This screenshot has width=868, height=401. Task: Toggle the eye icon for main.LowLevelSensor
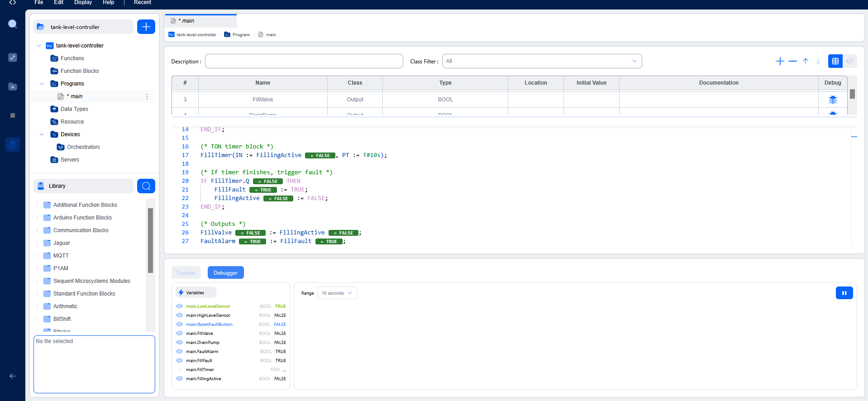[179, 306]
